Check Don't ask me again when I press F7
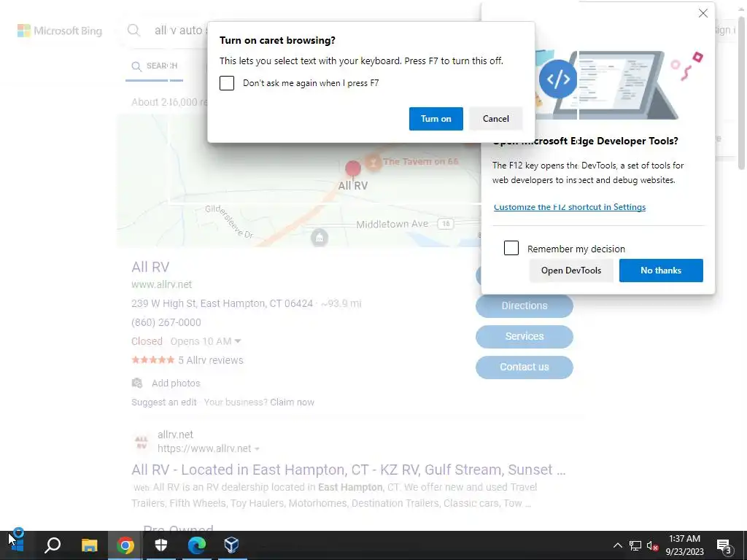 [227, 83]
